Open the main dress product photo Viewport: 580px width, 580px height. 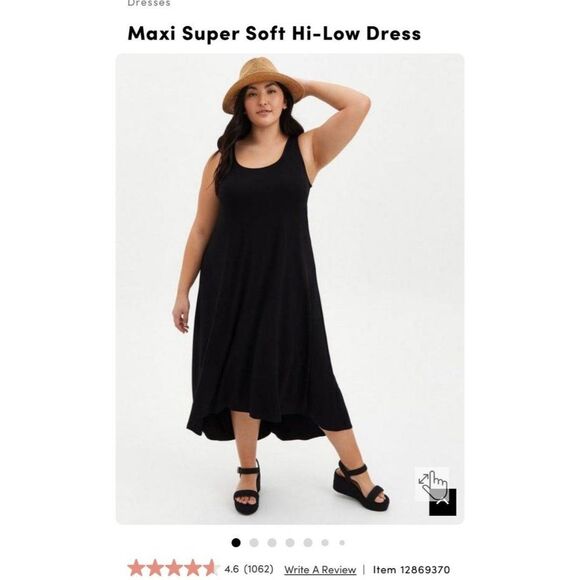(x=290, y=289)
